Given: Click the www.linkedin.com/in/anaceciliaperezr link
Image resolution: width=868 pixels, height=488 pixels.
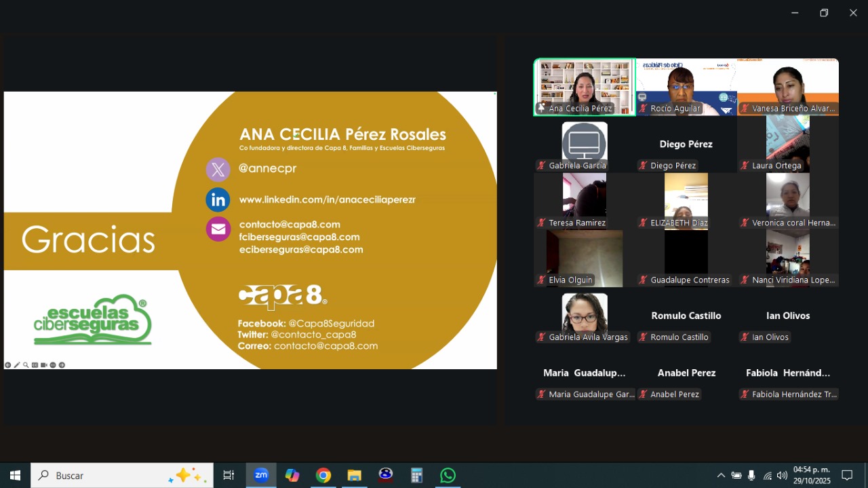Looking at the screenshot, I should (328, 200).
